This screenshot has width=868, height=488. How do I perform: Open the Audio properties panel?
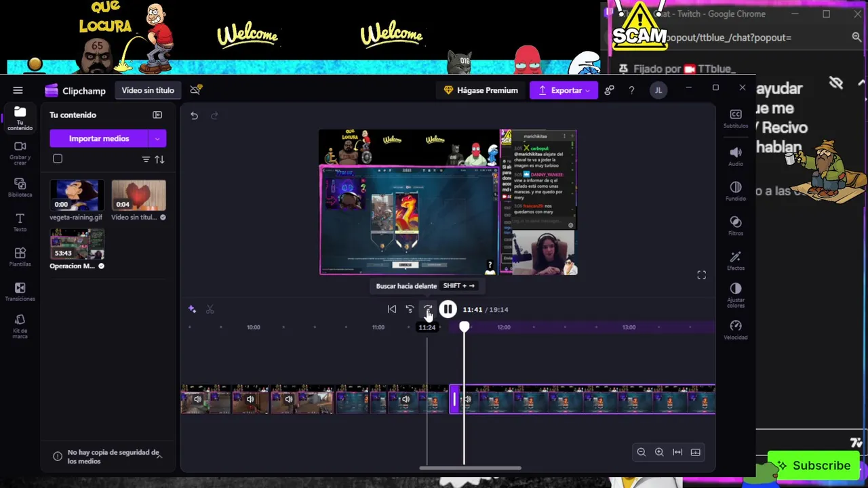pyautogui.click(x=736, y=156)
